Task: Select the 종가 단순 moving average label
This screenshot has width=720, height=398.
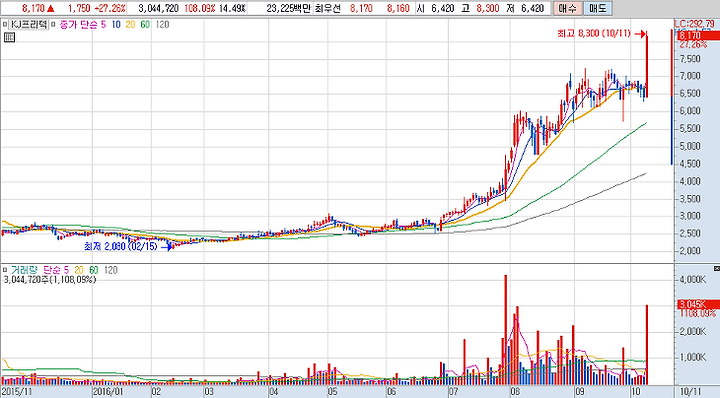Action: pos(79,24)
